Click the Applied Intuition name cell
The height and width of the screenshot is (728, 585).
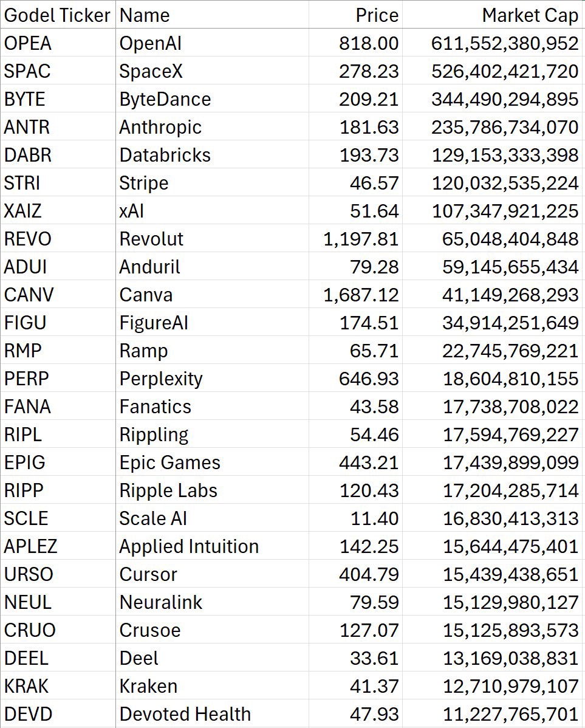click(189, 546)
